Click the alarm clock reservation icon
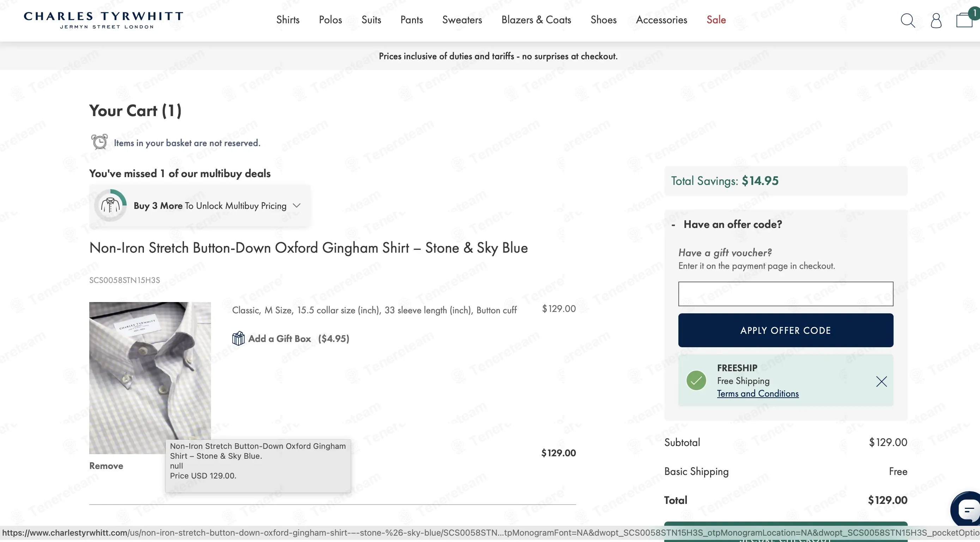Image resolution: width=980 pixels, height=542 pixels. (x=99, y=142)
